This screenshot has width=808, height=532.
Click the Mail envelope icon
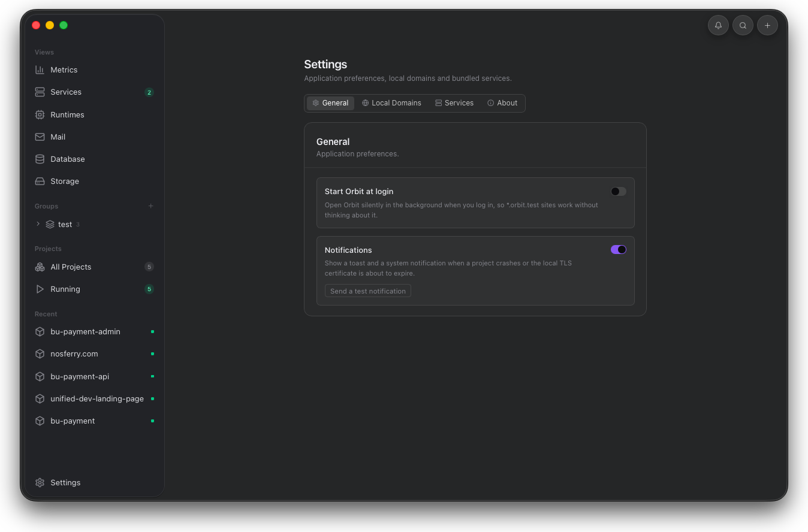40,137
